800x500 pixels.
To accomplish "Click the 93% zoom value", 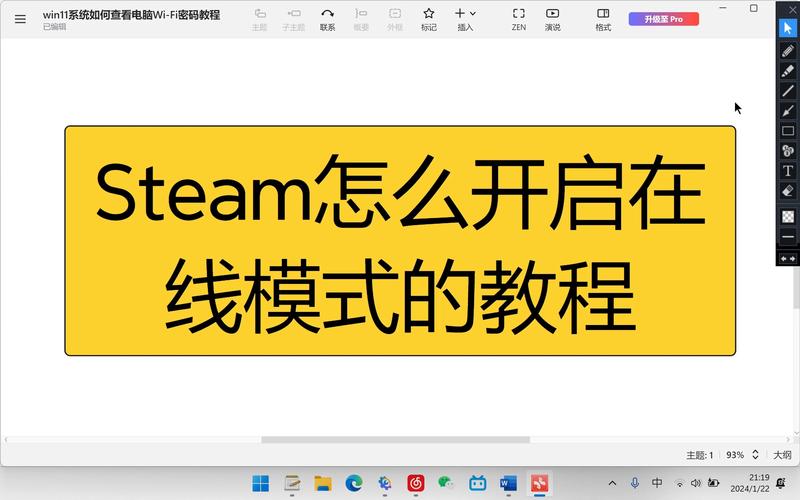I will (x=735, y=455).
